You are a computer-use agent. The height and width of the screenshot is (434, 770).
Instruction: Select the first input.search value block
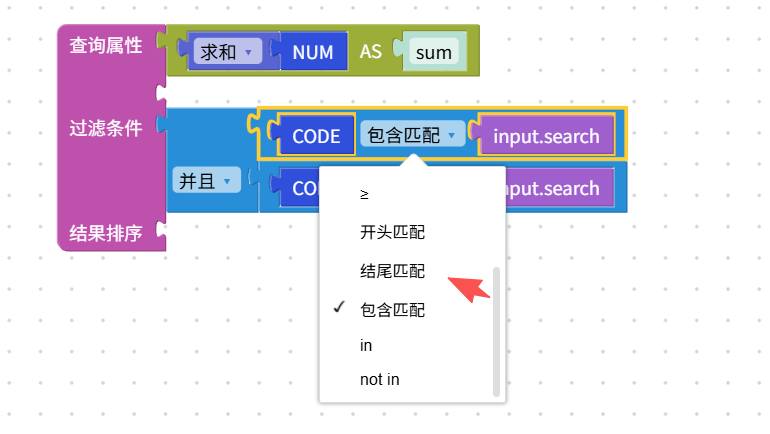pyautogui.click(x=545, y=137)
